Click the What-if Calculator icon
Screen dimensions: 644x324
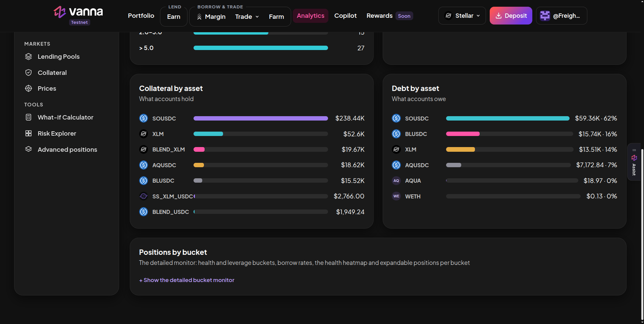[x=29, y=117]
